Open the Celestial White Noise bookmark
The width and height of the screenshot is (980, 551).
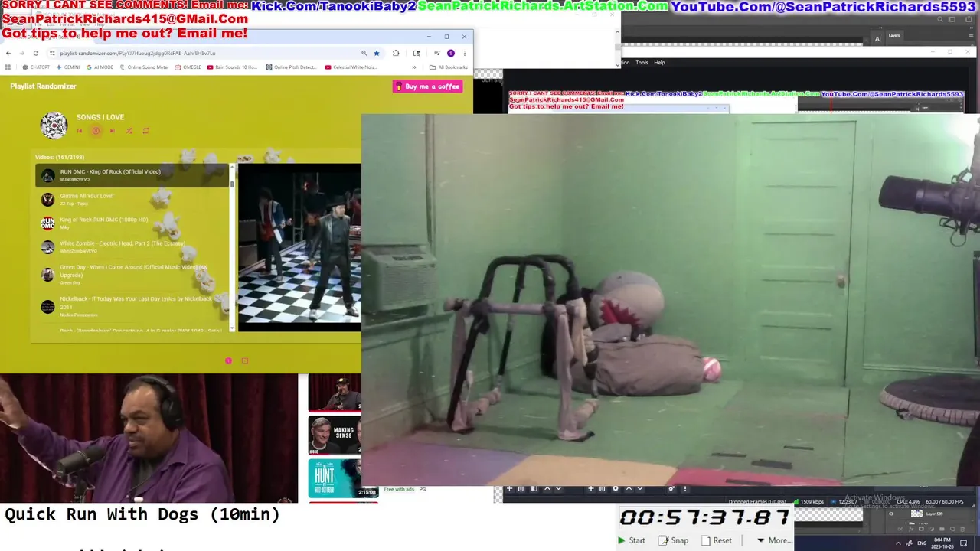[x=351, y=67]
